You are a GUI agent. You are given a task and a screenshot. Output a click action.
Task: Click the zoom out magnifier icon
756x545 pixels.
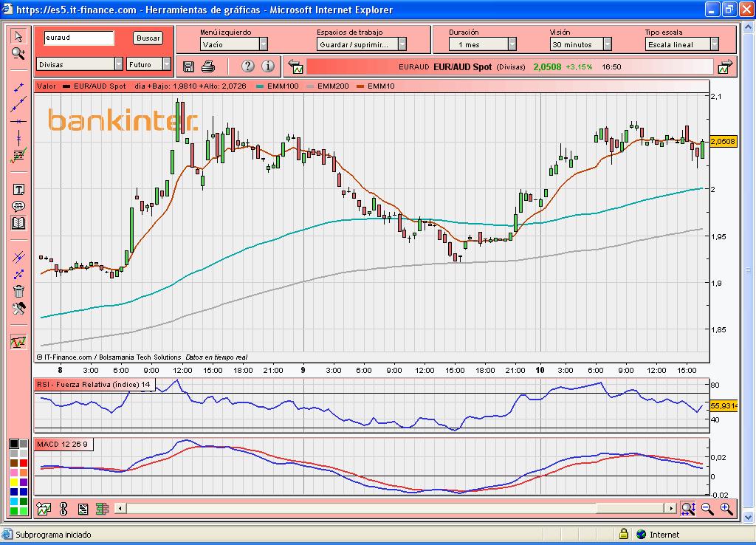coord(707,508)
